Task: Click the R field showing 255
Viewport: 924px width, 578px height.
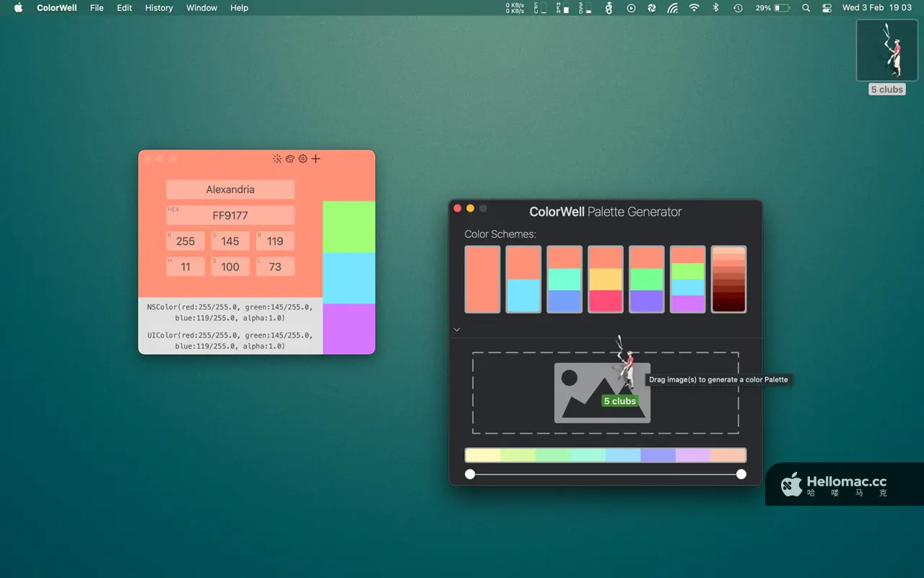Action: (x=186, y=241)
